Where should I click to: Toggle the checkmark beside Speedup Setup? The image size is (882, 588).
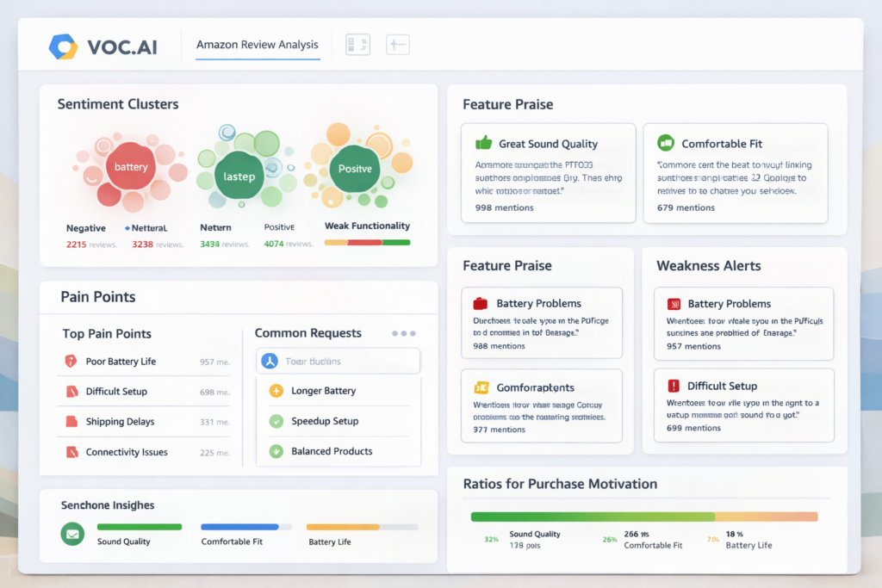(x=275, y=421)
